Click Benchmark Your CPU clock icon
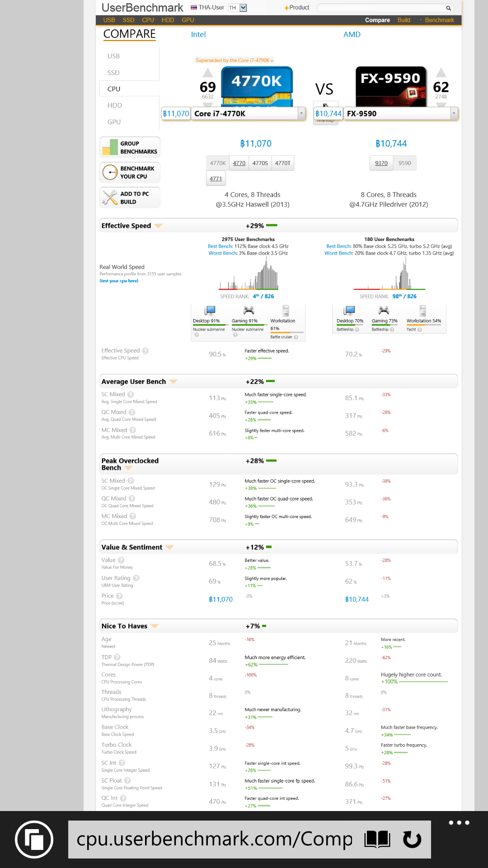The height and width of the screenshot is (868, 488). pyautogui.click(x=110, y=172)
